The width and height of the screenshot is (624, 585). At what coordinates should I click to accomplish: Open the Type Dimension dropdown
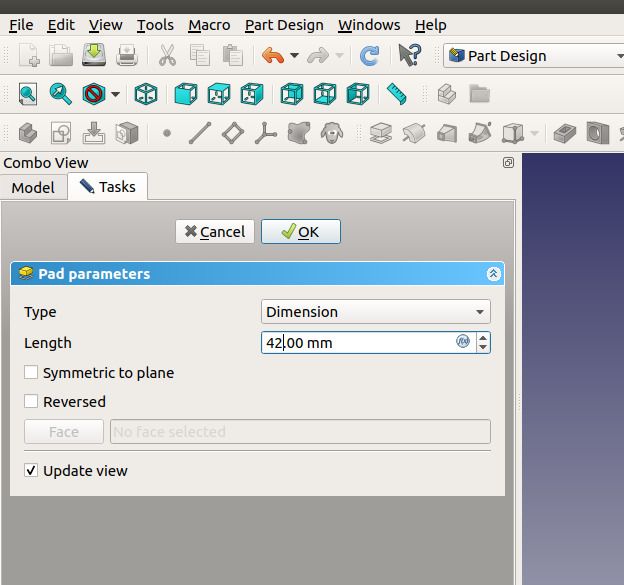tap(376, 312)
